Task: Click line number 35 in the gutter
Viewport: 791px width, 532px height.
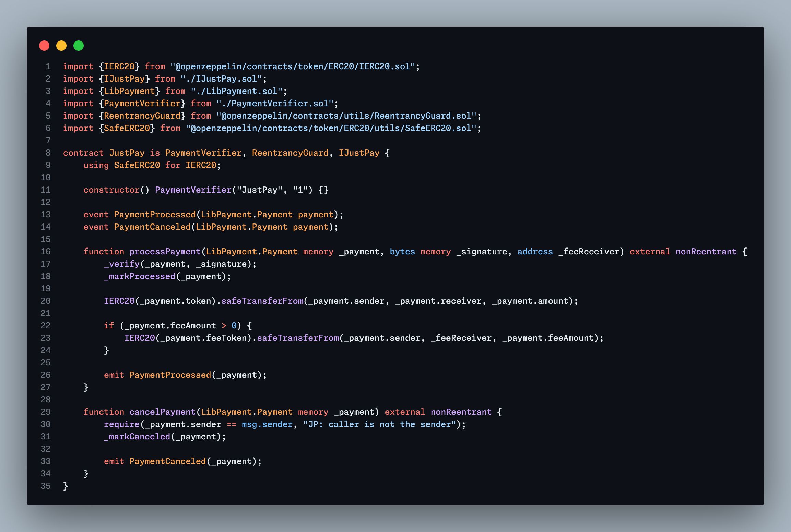Action: (x=46, y=486)
